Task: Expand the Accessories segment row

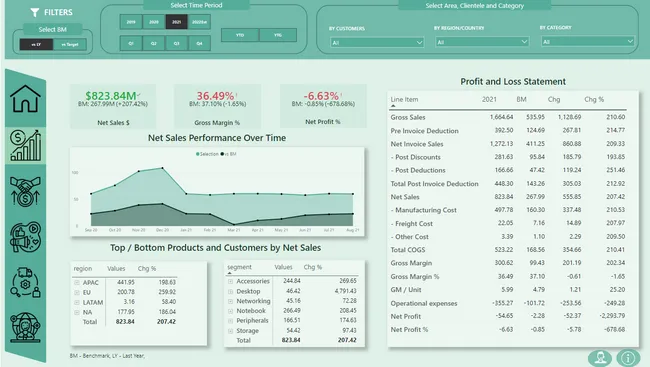Action: pos(230,281)
